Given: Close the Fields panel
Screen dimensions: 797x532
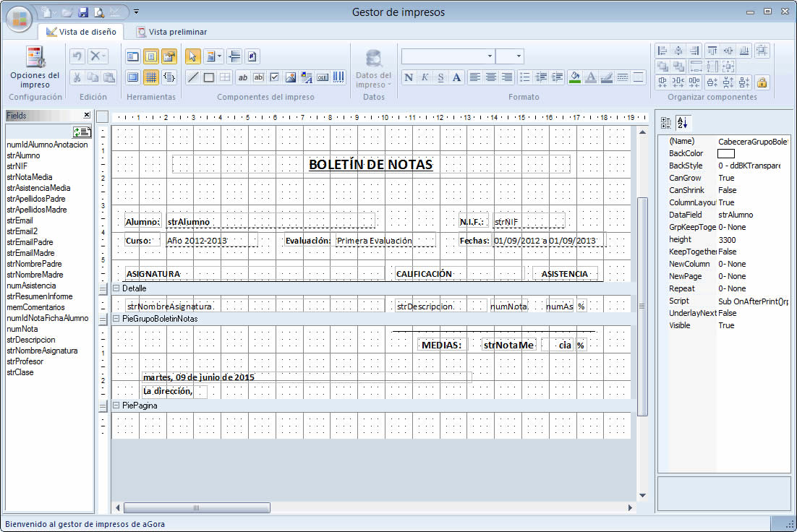Looking at the screenshot, I should click(87, 116).
